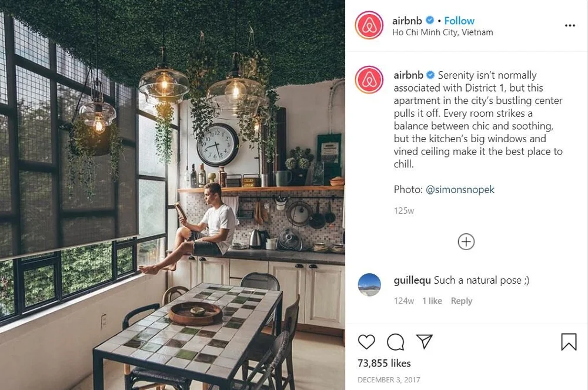588x390 pixels.
Task: Click the Airbnb avatar beside the caption
Action: tap(369, 80)
